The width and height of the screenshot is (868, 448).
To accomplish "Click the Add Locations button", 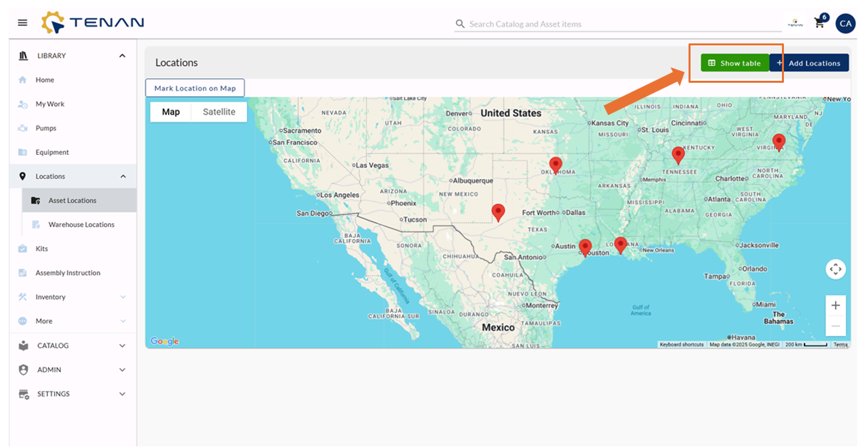I will [809, 63].
